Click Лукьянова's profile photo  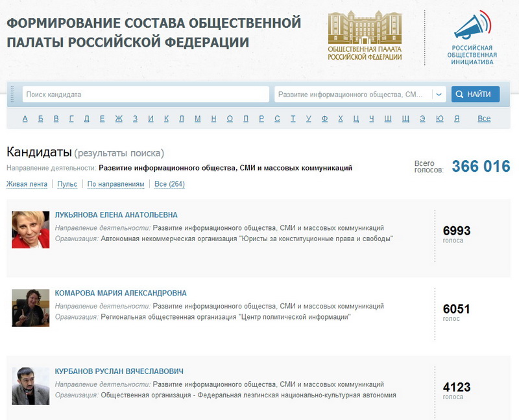(30, 230)
